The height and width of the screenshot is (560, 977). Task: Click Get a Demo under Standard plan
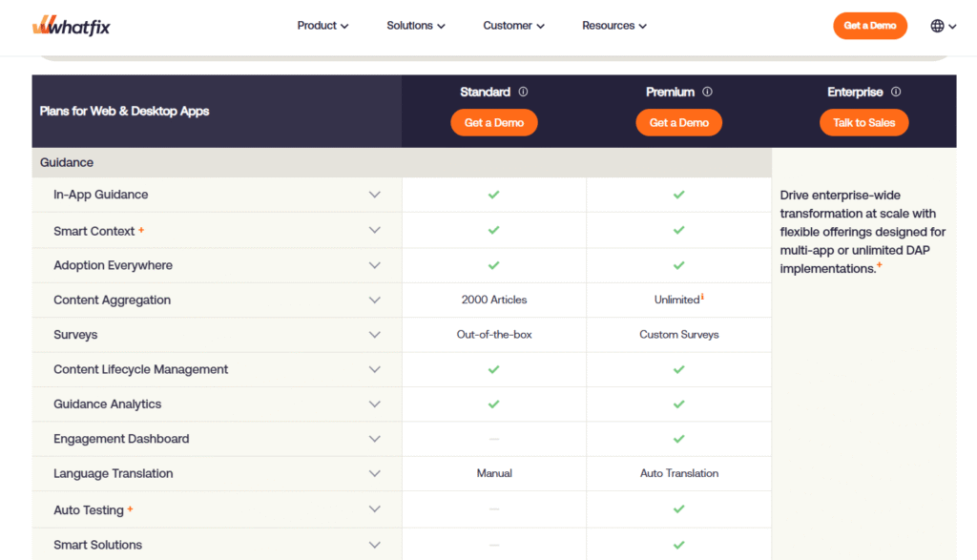(493, 122)
